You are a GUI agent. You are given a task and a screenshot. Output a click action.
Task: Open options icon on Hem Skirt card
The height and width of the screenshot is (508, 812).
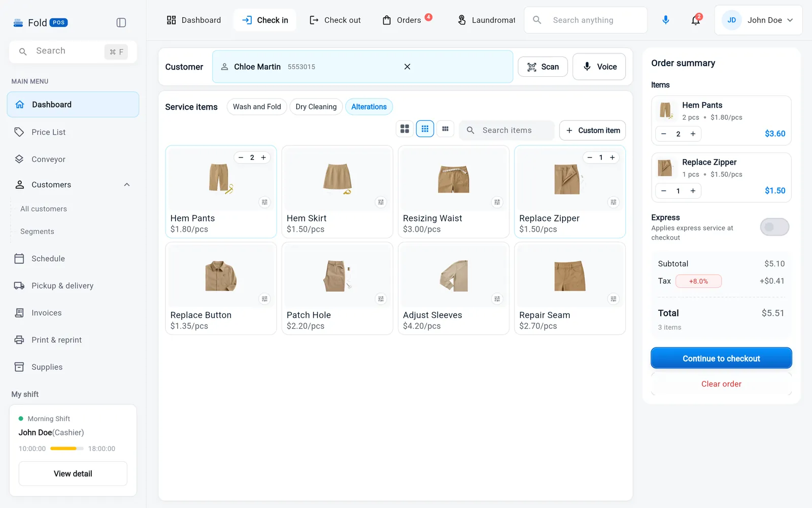tap(381, 202)
